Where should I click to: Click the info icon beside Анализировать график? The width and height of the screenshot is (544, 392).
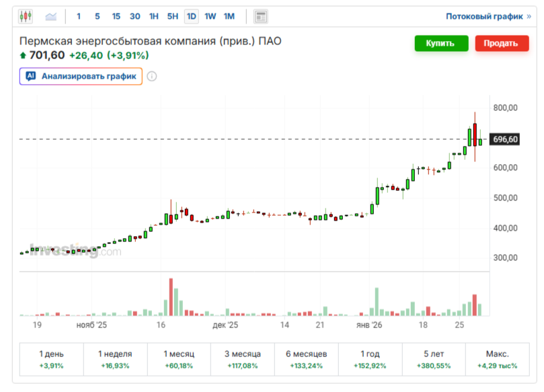(x=151, y=77)
